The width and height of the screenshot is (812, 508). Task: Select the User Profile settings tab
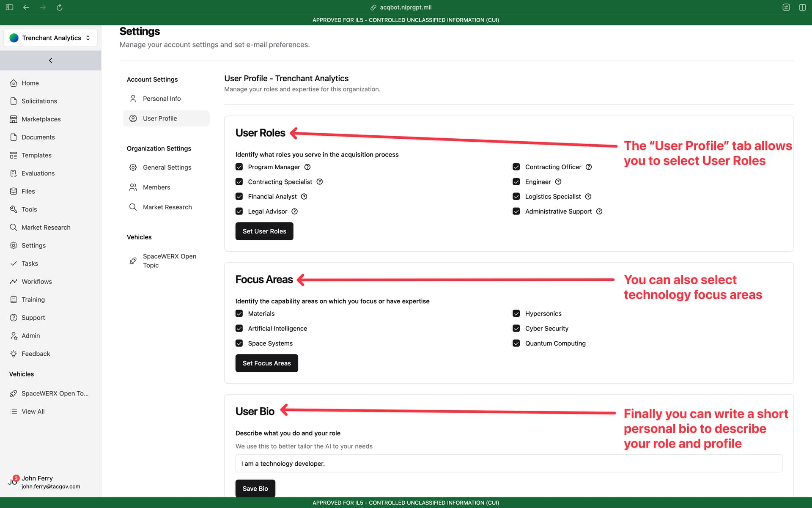(x=166, y=118)
